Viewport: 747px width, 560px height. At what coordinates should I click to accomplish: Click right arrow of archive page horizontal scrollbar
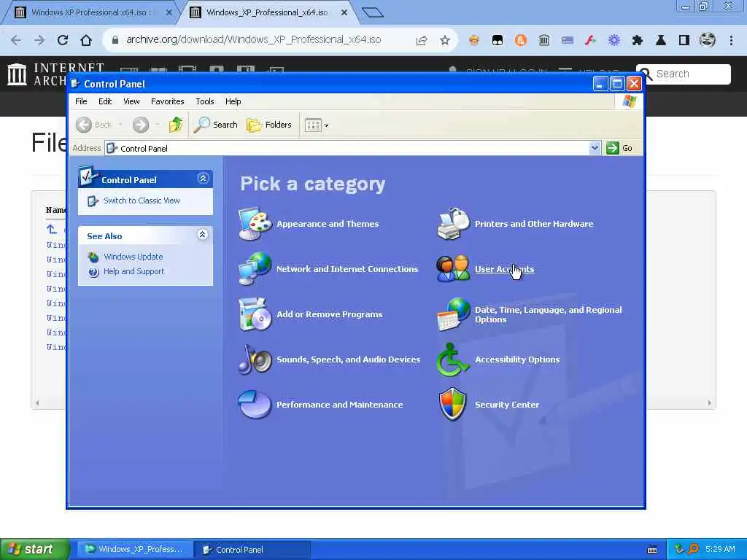click(709, 402)
